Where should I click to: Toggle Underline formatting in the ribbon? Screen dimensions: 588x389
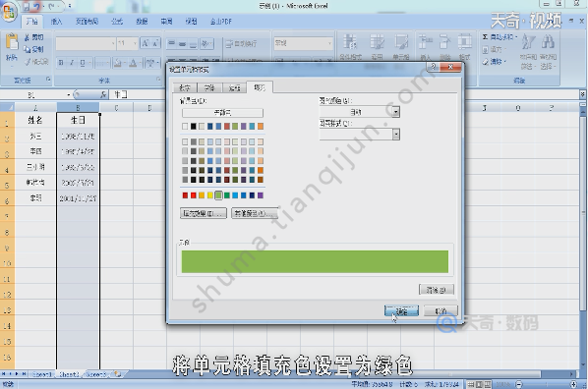point(82,63)
